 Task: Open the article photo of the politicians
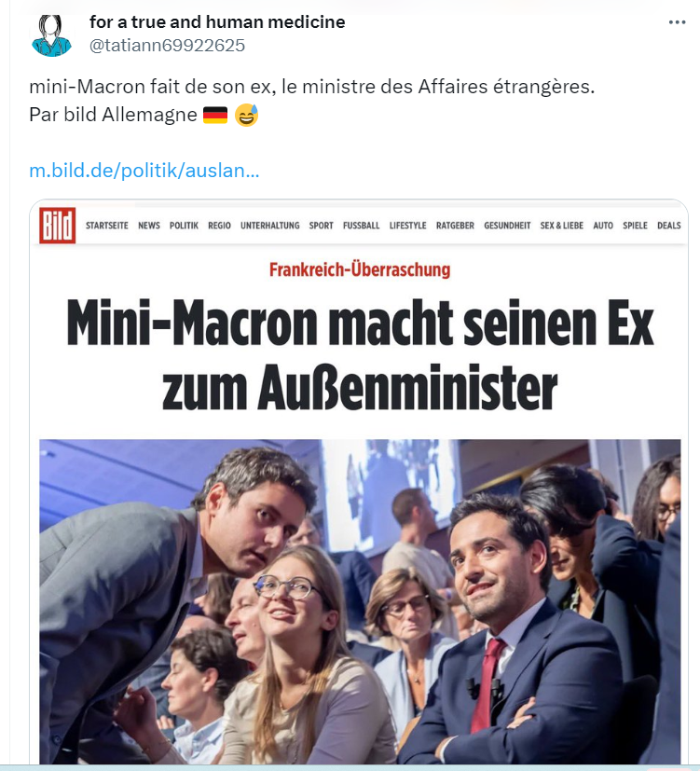[360, 601]
